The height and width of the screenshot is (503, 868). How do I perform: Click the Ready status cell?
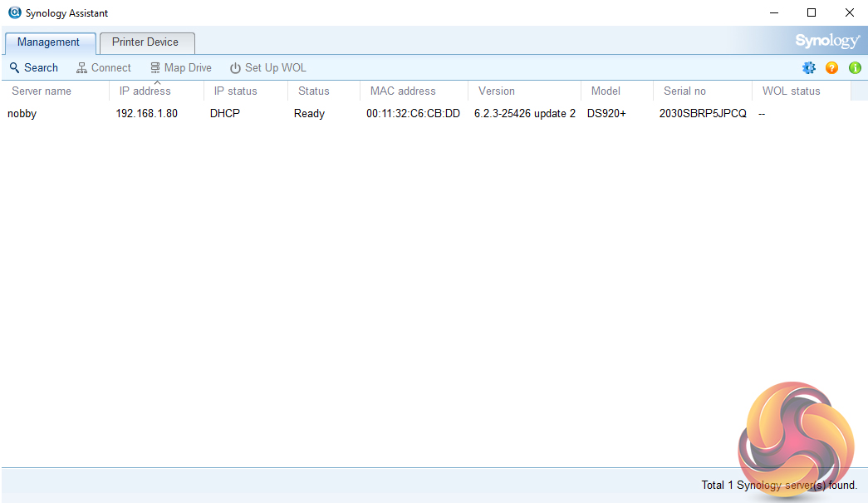pos(309,114)
